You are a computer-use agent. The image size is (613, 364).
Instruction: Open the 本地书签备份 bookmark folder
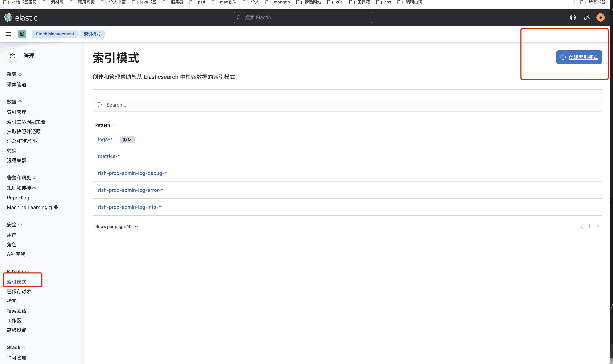(x=20, y=2)
